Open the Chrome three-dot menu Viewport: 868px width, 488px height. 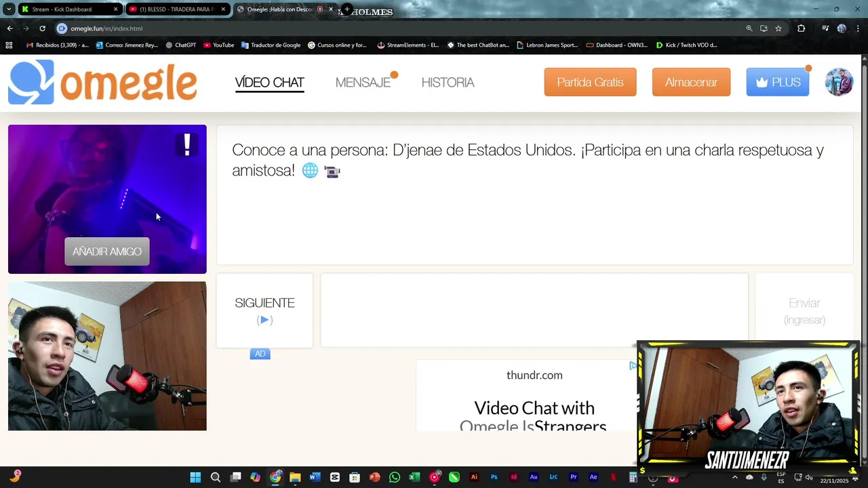(x=858, y=28)
